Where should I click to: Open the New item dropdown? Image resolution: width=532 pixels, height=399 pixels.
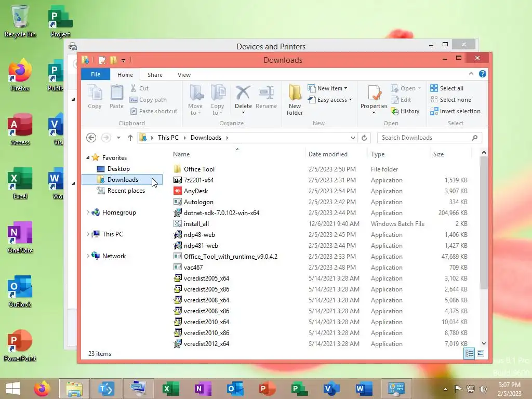point(327,88)
